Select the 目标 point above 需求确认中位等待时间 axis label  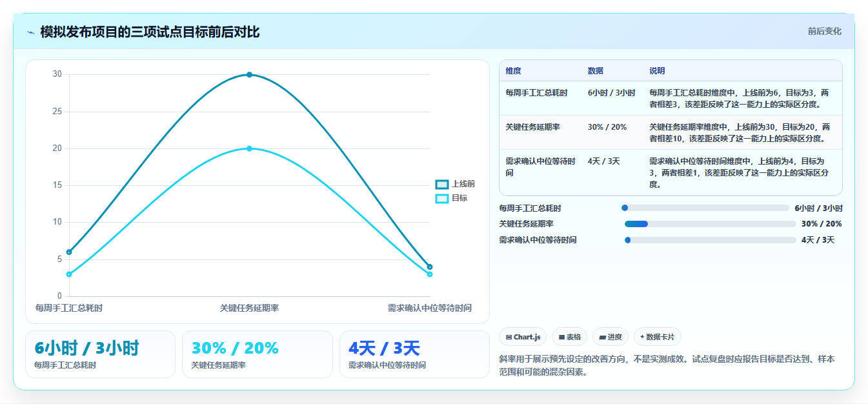click(430, 274)
